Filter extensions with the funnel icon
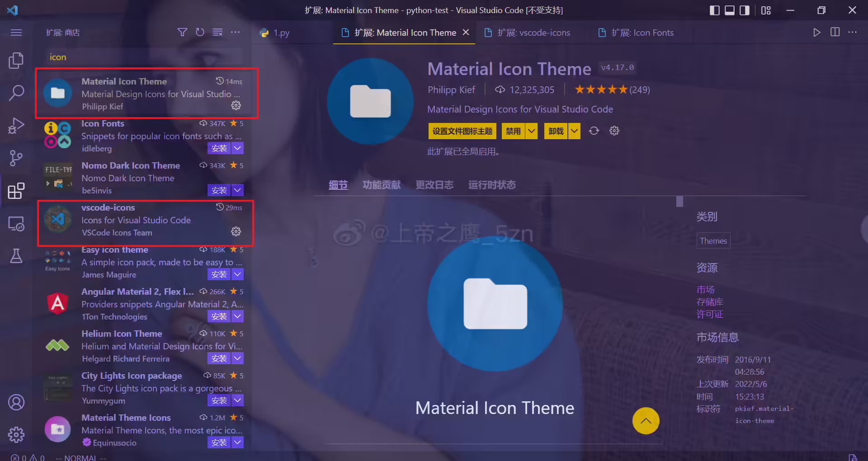The height and width of the screenshot is (461, 868). point(182,32)
